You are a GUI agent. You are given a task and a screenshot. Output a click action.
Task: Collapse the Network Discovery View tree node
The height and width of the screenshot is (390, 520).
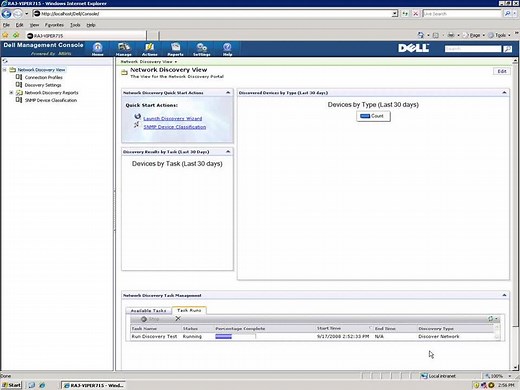(x=5, y=70)
